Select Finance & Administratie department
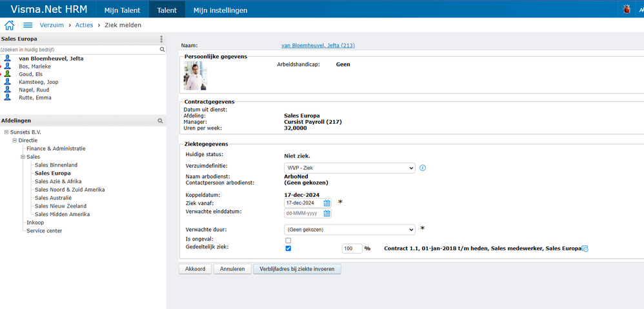Screen dimensions: 644x309 56,148
